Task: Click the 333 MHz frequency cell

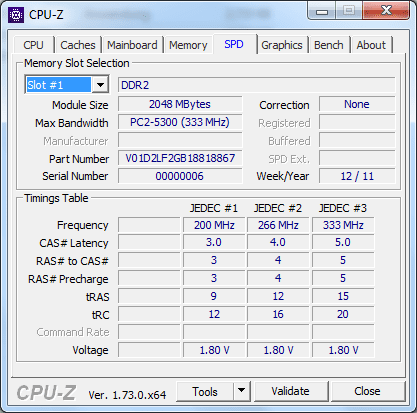Action: (x=343, y=225)
